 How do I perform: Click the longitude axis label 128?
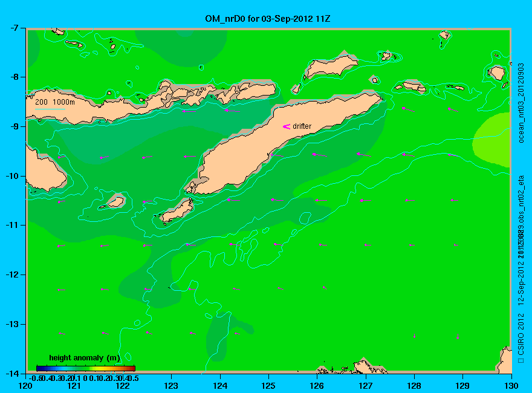click(414, 386)
